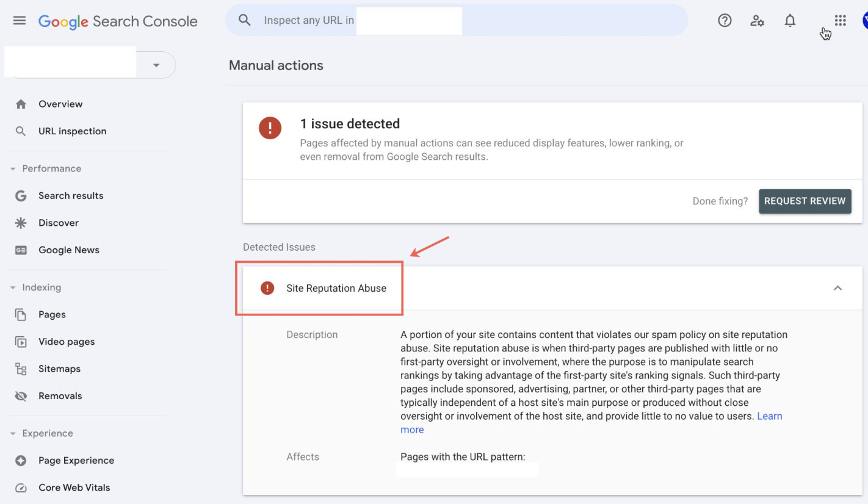Open the Removals tool
This screenshot has height=504, width=868.
60,395
